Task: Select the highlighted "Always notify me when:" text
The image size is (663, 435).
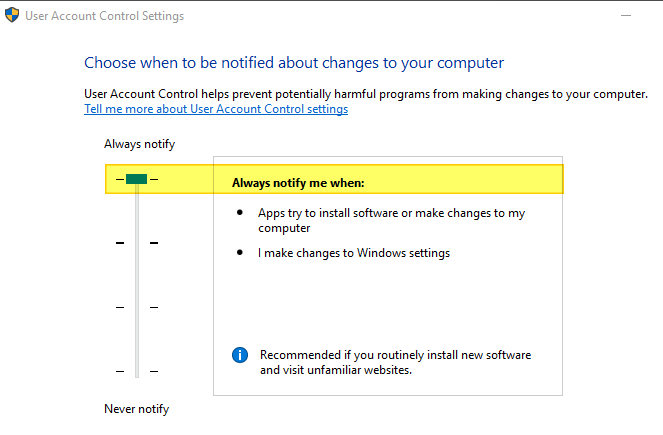Action: 298,183
